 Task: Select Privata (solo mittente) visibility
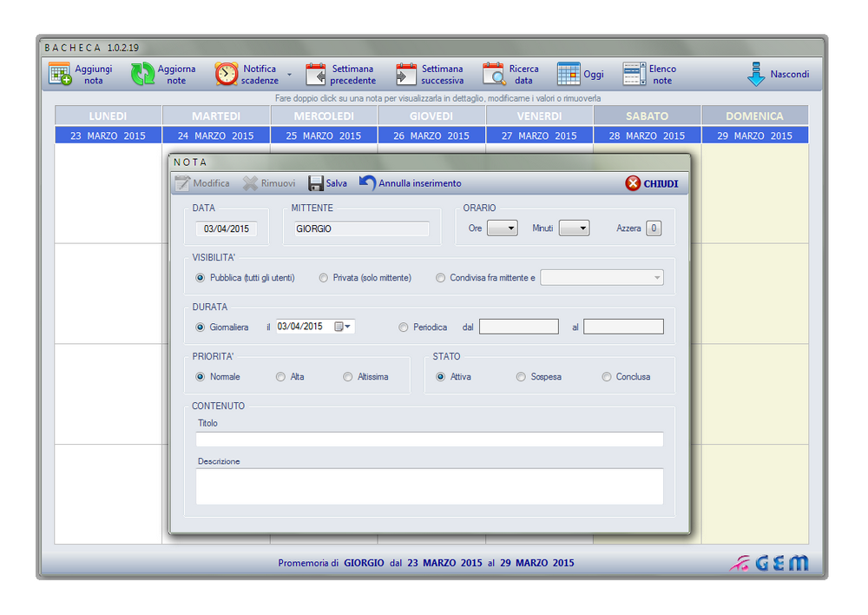[x=325, y=278]
